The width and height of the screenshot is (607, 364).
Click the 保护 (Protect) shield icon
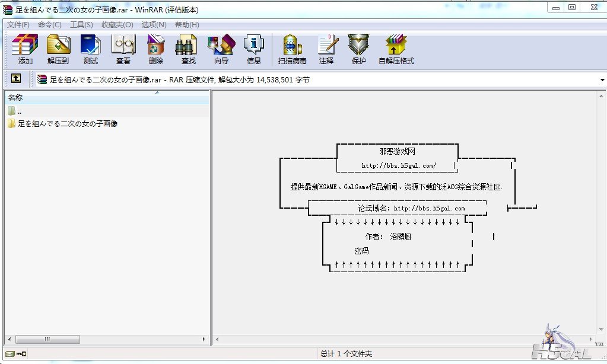point(359,49)
